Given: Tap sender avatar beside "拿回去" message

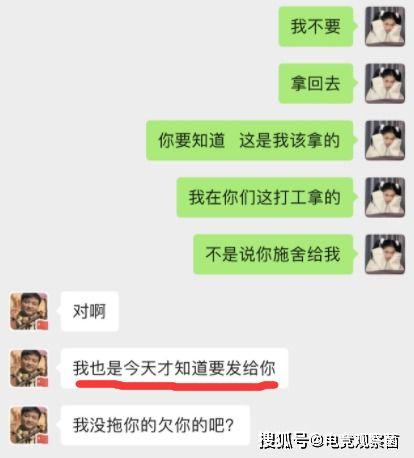Looking at the screenshot, I should (x=385, y=83).
